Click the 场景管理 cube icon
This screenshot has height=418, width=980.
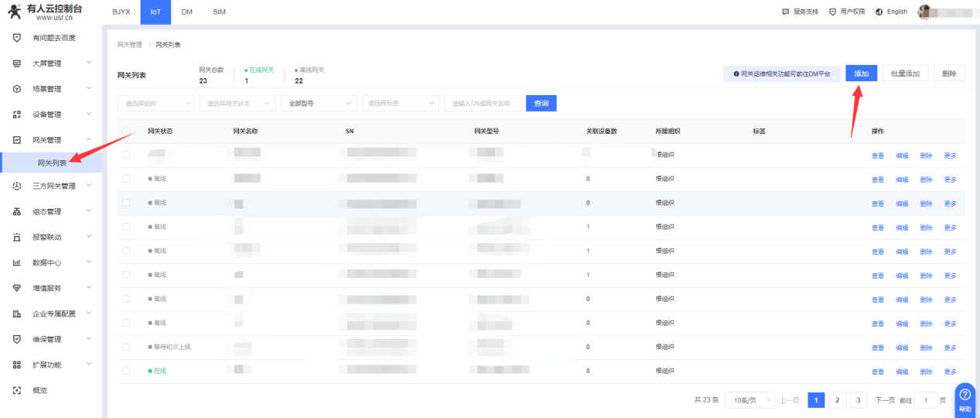point(17,89)
